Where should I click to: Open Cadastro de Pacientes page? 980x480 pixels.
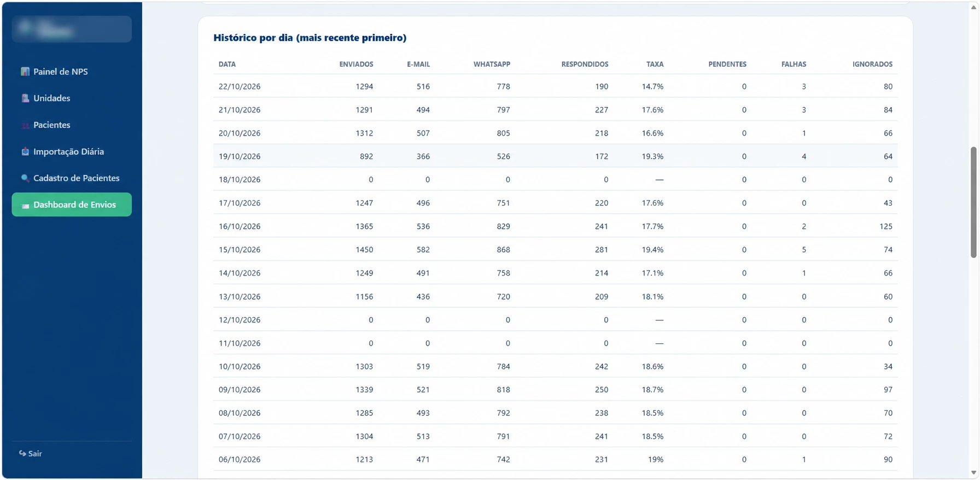72,178
